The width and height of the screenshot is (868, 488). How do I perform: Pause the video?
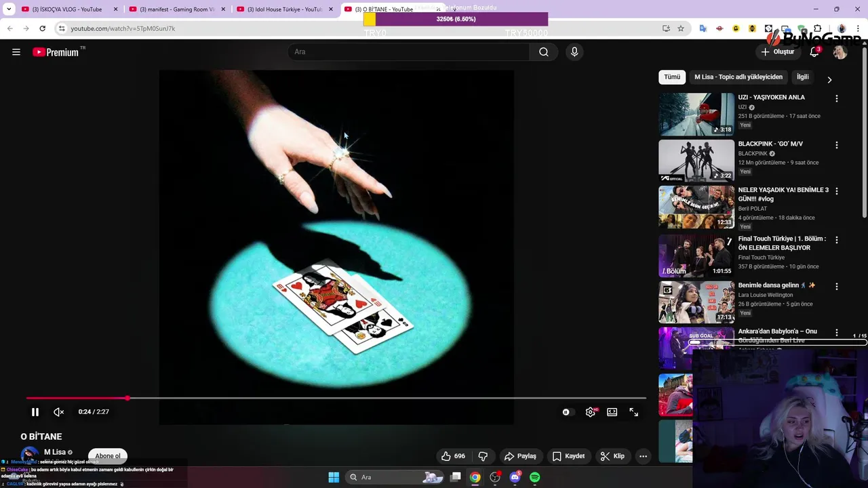[x=35, y=411]
